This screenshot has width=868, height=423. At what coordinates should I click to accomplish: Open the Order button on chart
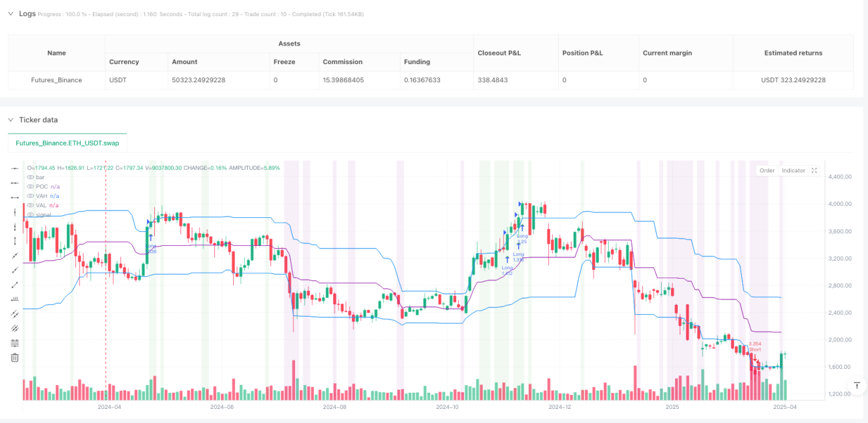click(767, 170)
